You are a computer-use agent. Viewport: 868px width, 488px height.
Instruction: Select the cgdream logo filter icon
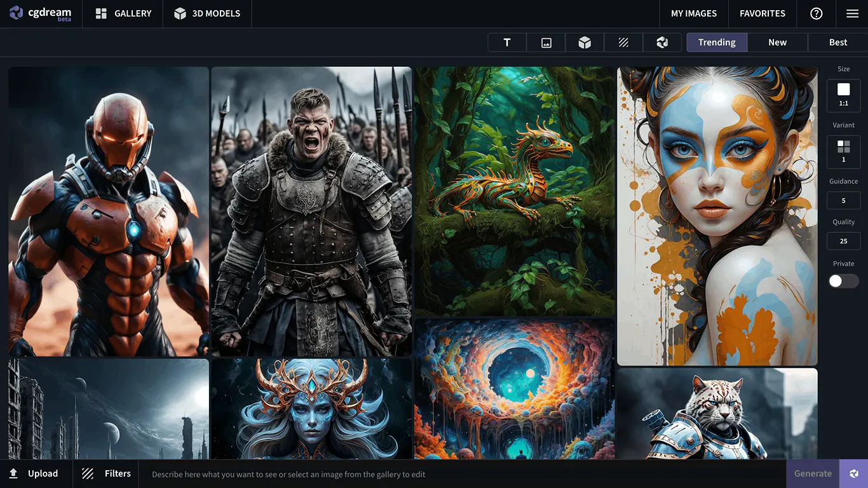click(662, 42)
